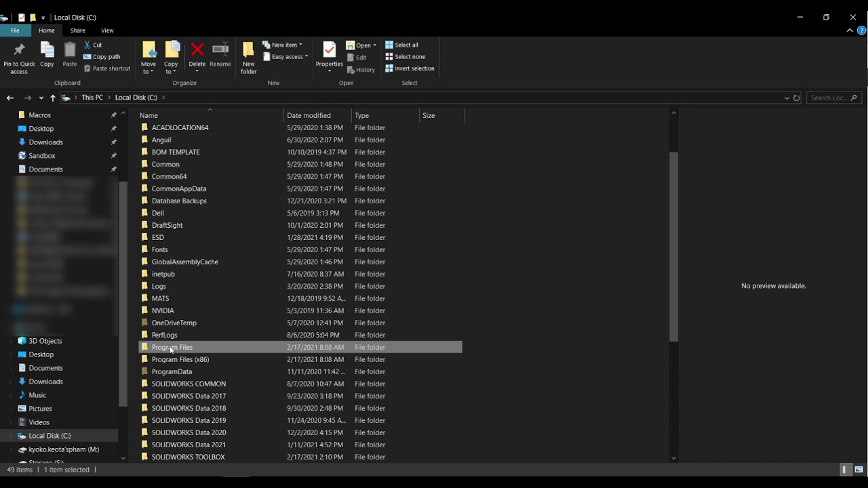Image resolution: width=868 pixels, height=488 pixels.
Task: Click the Paste ribbon icon
Action: (70, 50)
